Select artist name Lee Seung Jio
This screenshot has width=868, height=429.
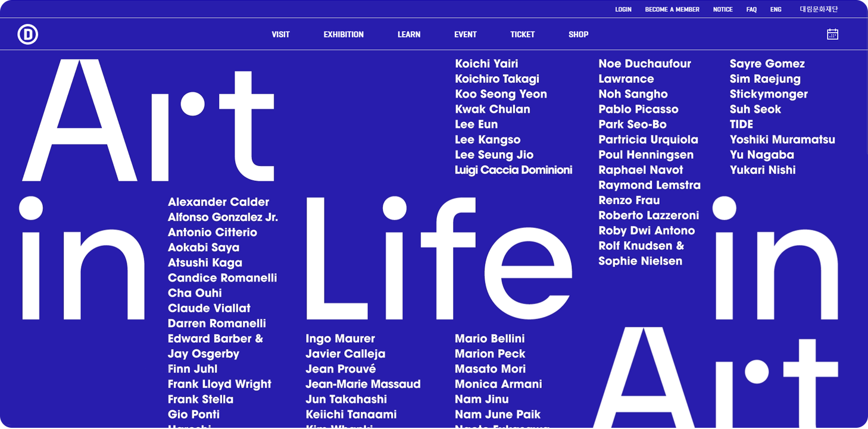click(x=494, y=155)
